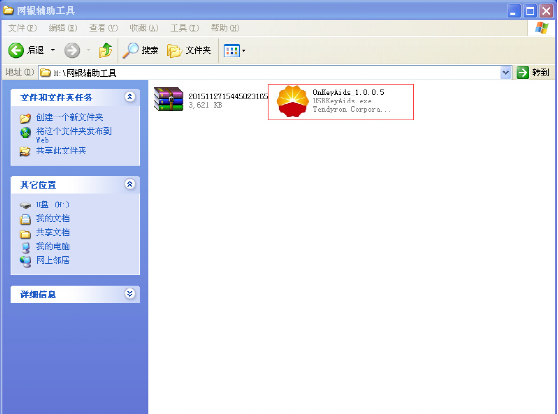Open My Computer from Other Places
Screen dimensions: 558x414
53,246
